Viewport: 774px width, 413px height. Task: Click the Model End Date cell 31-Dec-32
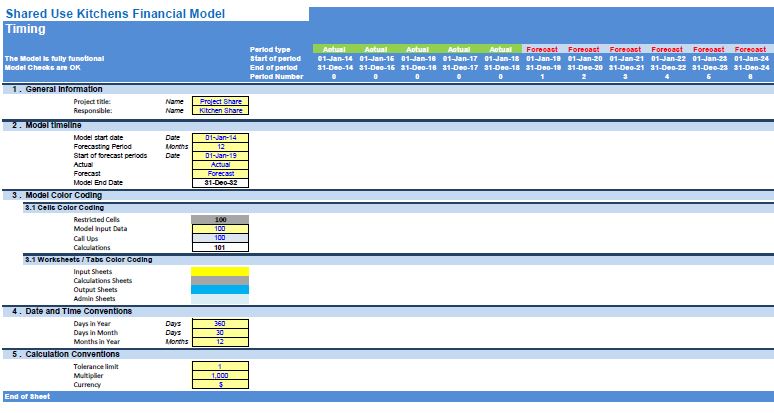pyautogui.click(x=220, y=183)
